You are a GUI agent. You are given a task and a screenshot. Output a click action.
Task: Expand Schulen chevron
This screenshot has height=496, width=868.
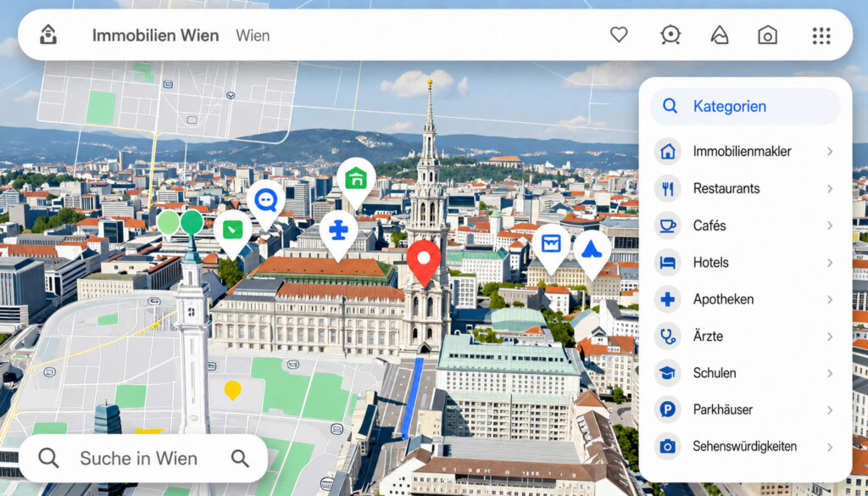coord(830,373)
